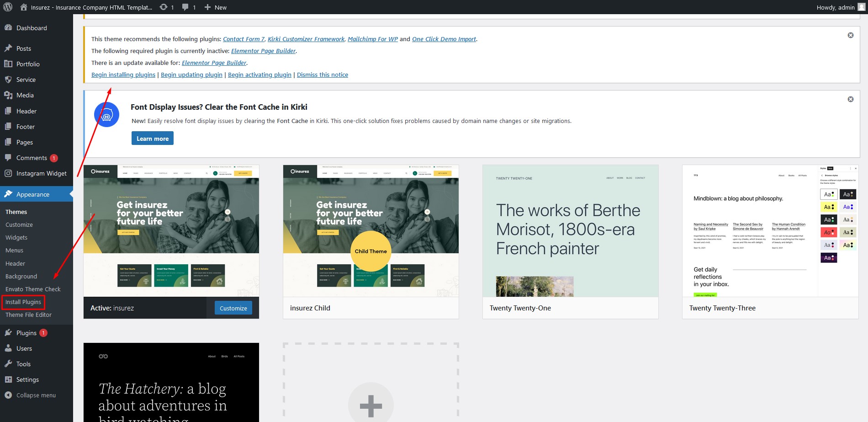868x422 pixels.
Task: Open The Hatchery dark theme thumbnail
Action: [x=171, y=382]
